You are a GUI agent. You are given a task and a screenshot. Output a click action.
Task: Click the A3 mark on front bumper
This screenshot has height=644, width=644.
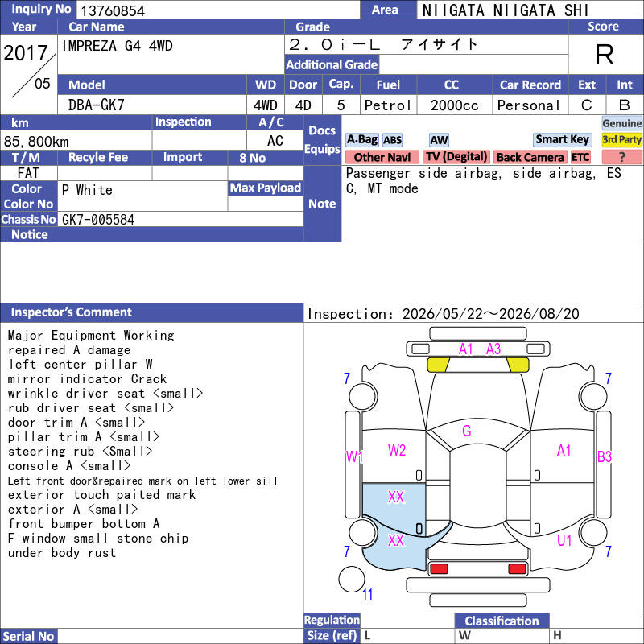pos(493,349)
